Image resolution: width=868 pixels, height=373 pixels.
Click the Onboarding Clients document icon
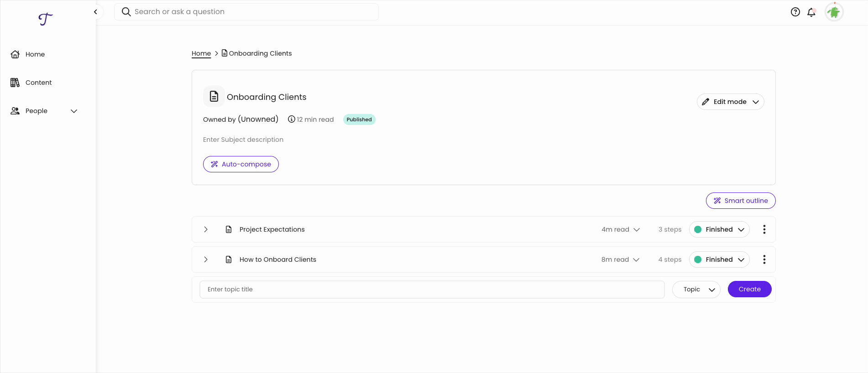(x=214, y=96)
